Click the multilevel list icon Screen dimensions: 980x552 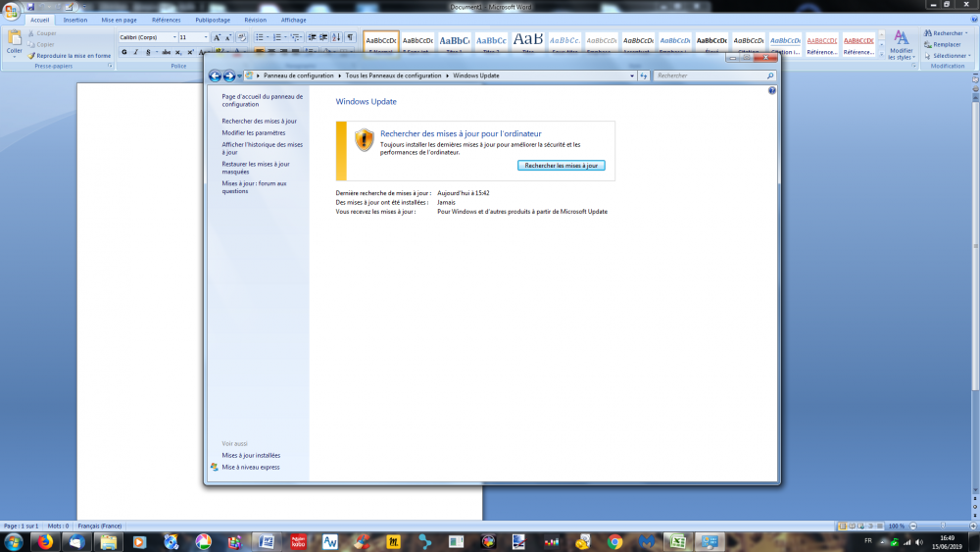296,37
